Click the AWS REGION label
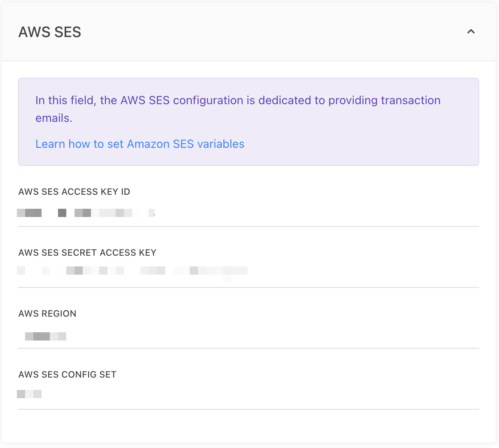Viewport: 499px width, 448px height. coord(47,314)
